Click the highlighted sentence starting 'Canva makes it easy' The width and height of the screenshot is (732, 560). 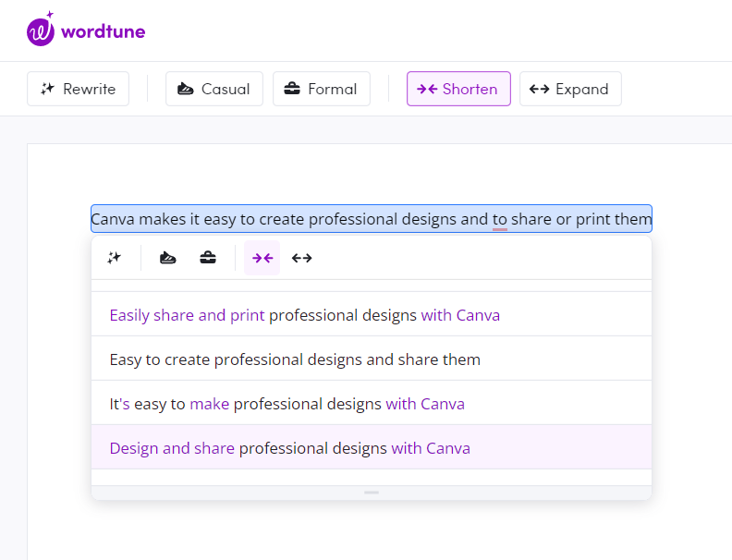point(372,218)
